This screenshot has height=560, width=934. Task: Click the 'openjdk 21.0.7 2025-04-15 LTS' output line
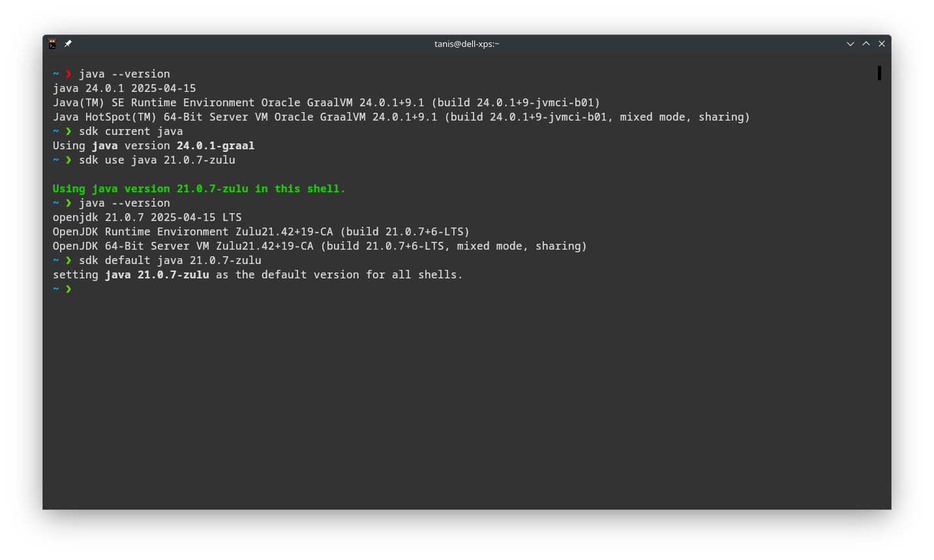[x=147, y=218]
